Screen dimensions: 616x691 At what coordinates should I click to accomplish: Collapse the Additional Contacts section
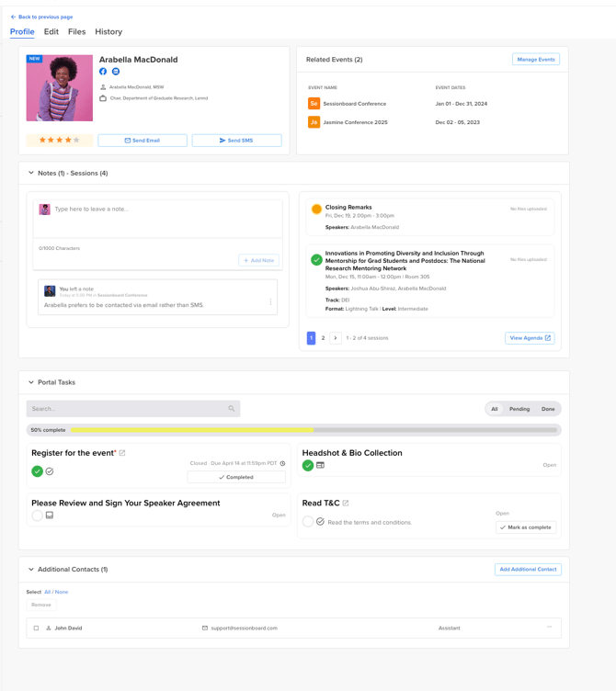tap(31, 569)
